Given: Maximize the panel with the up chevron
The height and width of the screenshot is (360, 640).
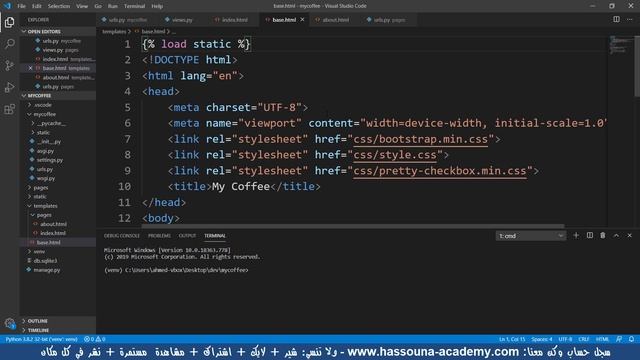Looking at the screenshot, I should [x=616, y=236].
